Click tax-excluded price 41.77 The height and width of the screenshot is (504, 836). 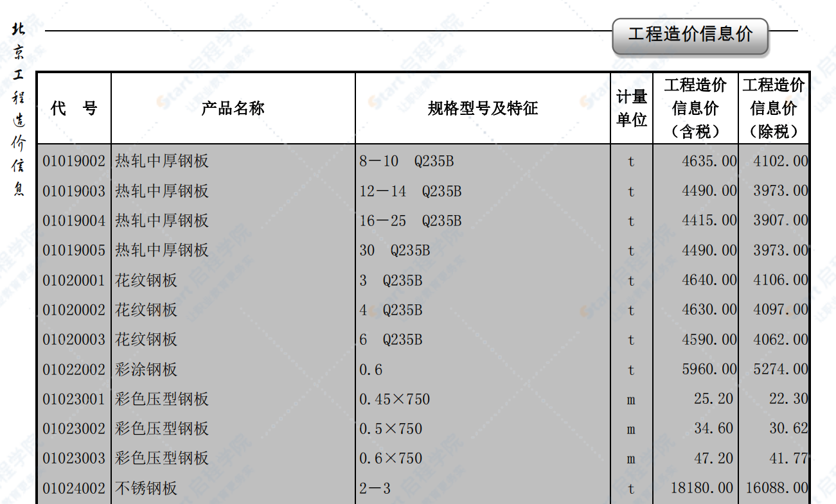click(788, 458)
